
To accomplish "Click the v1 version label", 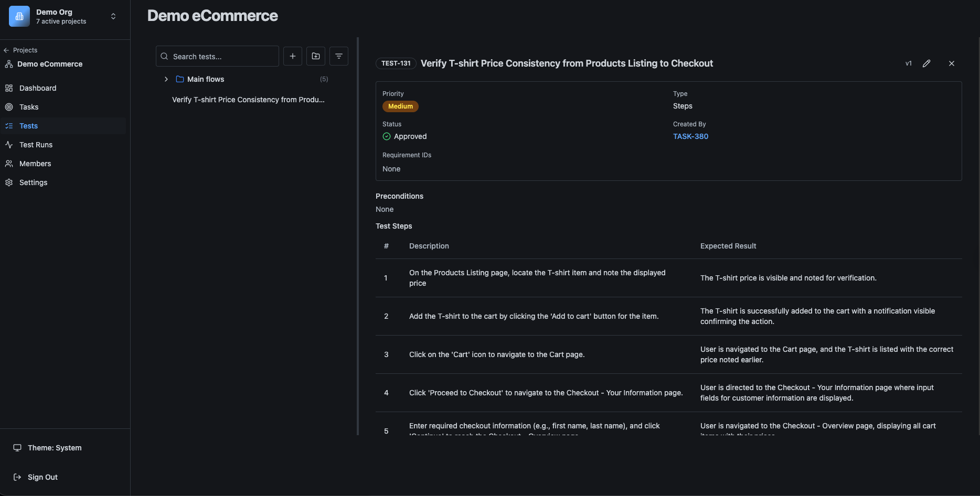I will pos(908,63).
